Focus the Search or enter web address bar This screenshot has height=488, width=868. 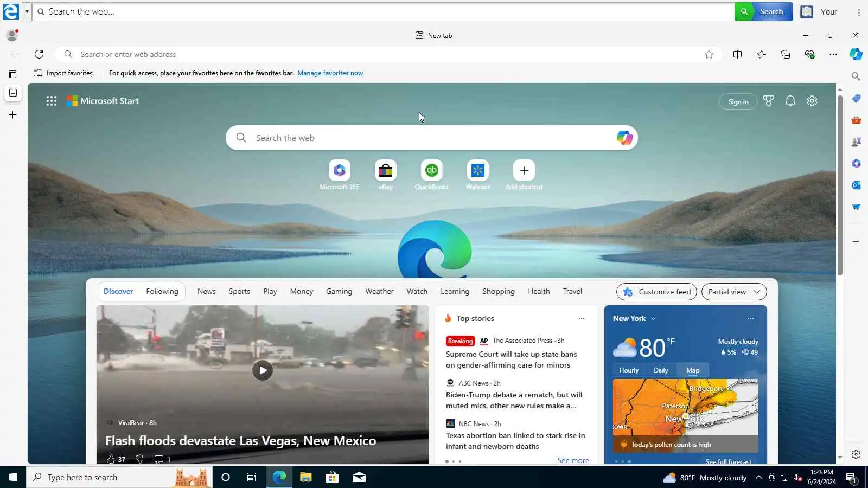click(x=388, y=54)
